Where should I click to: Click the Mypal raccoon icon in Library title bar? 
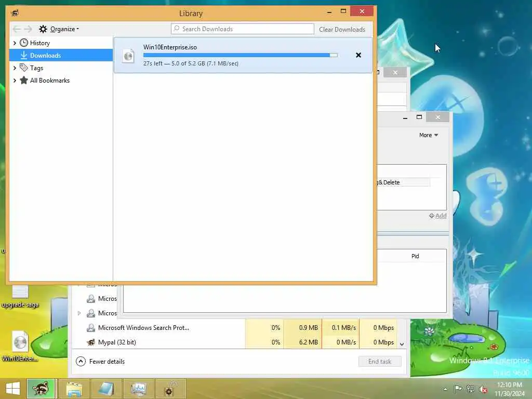click(15, 13)
